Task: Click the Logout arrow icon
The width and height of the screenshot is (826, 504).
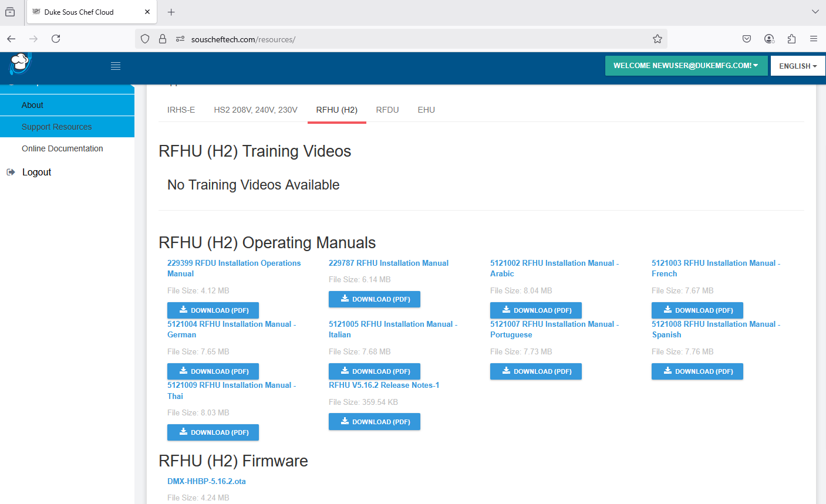Action: (11, 172)
